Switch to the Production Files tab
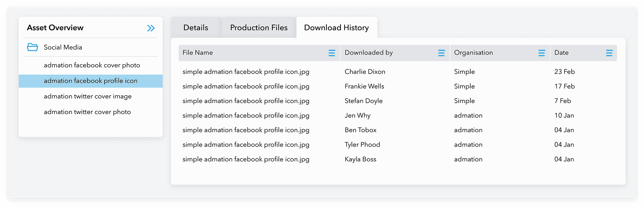Screen dimensions: 644x208 click(259, 28)
